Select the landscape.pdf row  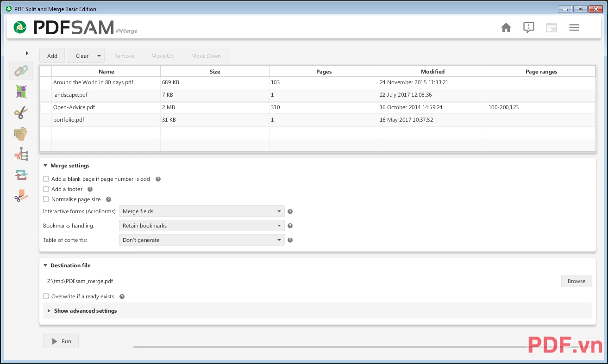point(317,95)
